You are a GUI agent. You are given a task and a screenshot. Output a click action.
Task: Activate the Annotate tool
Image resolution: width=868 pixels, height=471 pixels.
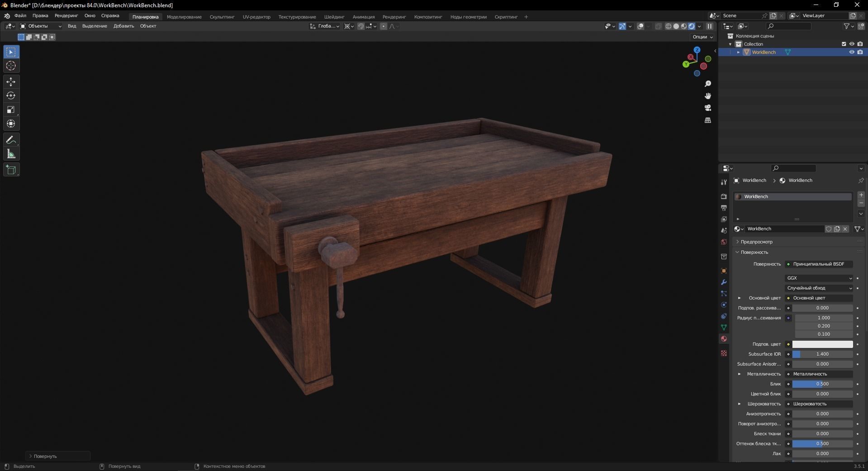click(x=11, y=140)
